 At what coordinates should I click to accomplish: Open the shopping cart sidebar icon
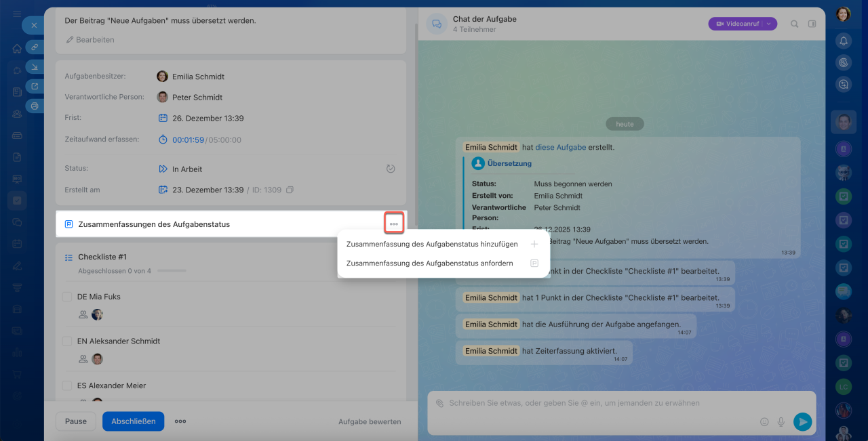pyautogui.click(x=17, y=374)
